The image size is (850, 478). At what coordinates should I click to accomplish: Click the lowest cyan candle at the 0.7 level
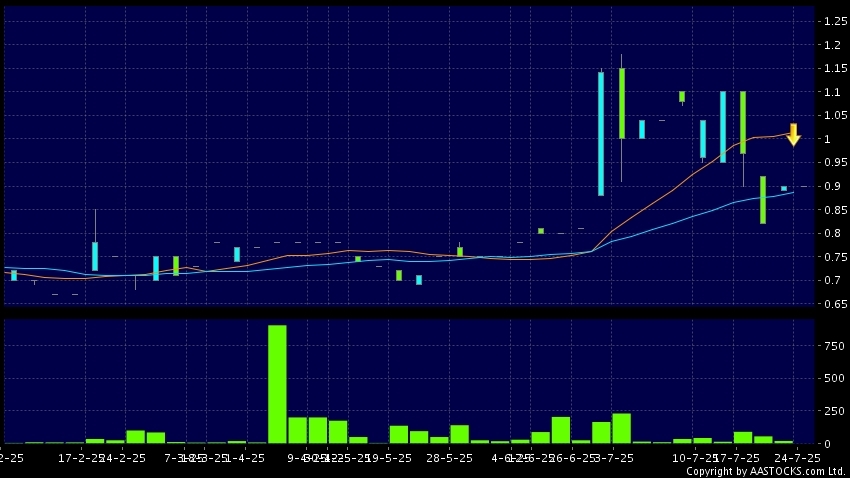pos(419,280)
